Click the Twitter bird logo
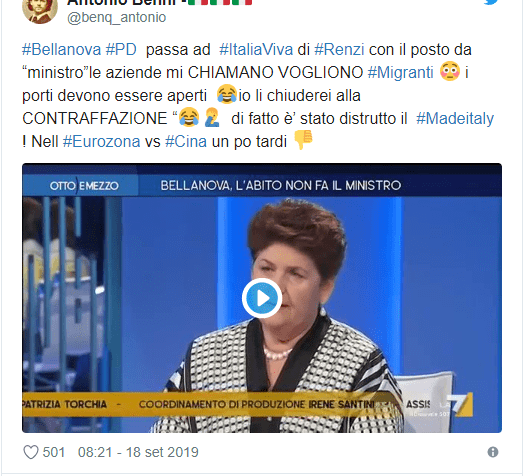The height and width of the screenshot is (476, 523). point(491,2)
